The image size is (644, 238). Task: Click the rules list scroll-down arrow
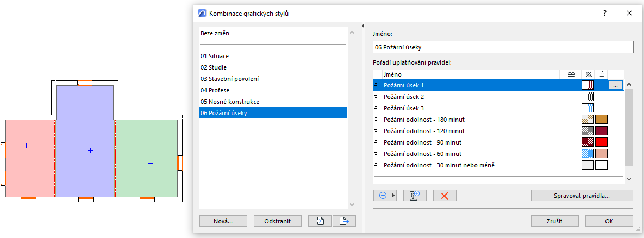pyautogui.click(x=629, y=179)
